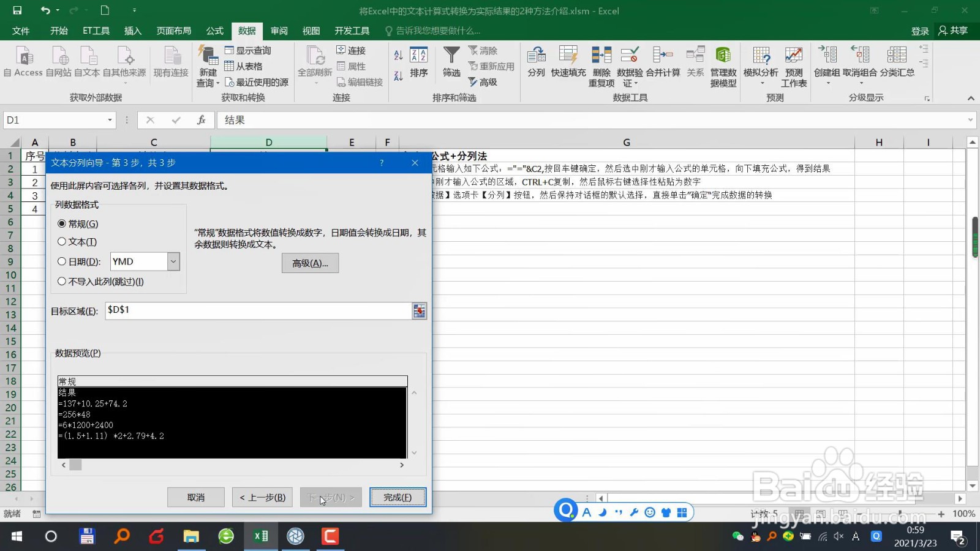Choose the 日期 (Date) radio option
Screen dimensions: 980x551
62,261
